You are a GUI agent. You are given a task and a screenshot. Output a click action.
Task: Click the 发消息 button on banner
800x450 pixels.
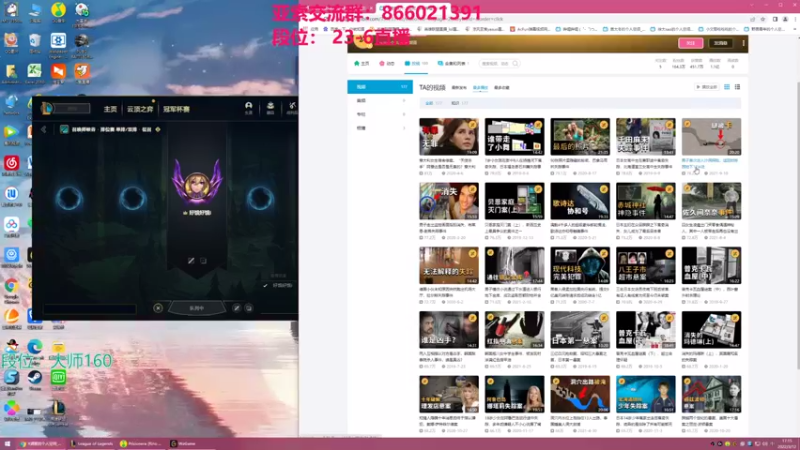pos(720,43)
